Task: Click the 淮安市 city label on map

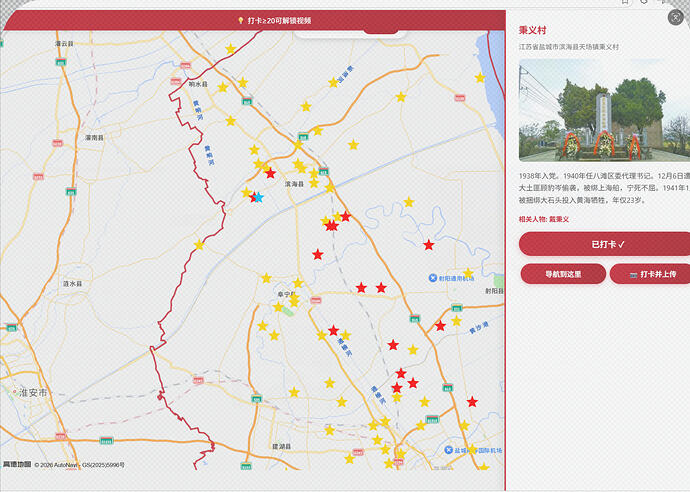Action: click(x=33, y=393)
